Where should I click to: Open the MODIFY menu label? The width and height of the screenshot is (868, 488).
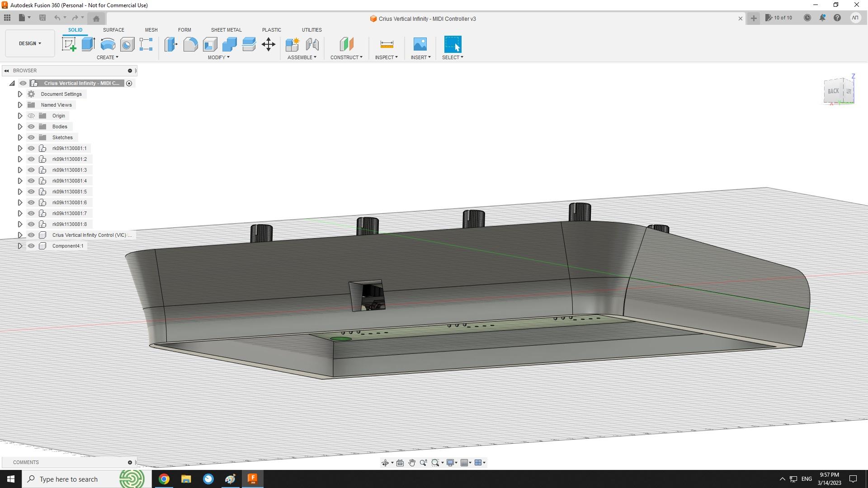218,57
